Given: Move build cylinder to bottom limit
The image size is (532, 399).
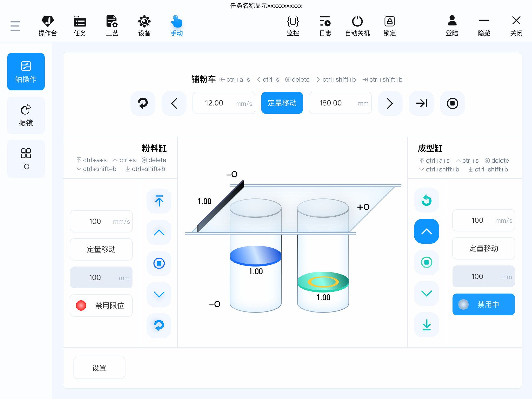Looking at the screenshot, I should [427, 325].
